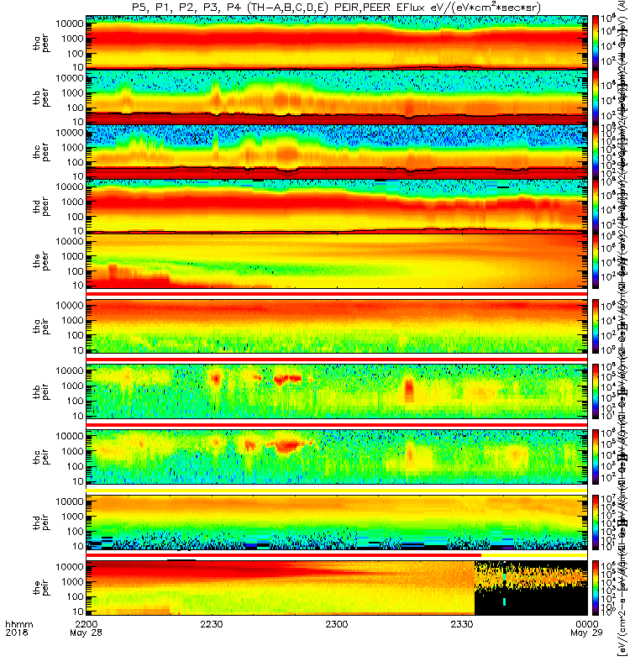Select the 'the peir' panel label
Image resolution: width=630 pixels, height=672 pixels.
[x=41, y=587]
